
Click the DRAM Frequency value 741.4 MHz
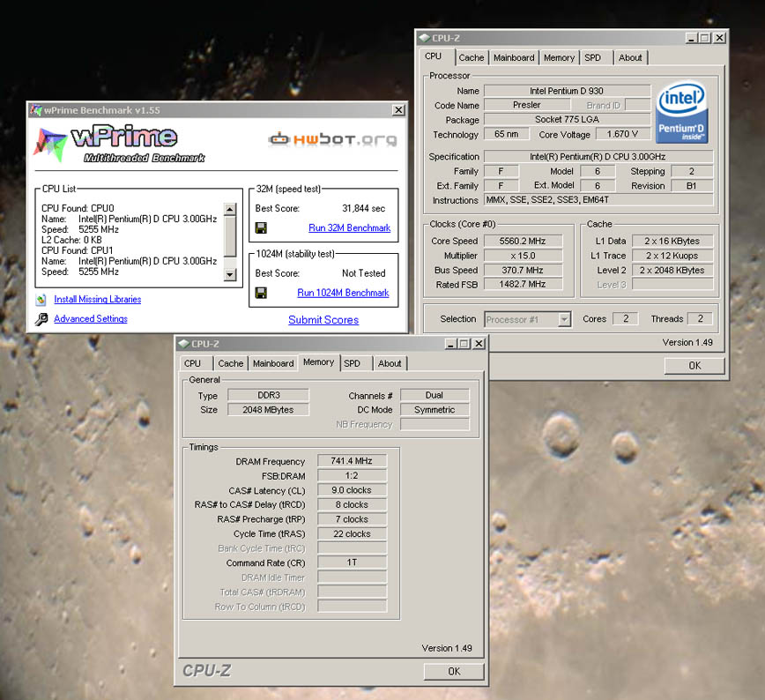[352, 461]
